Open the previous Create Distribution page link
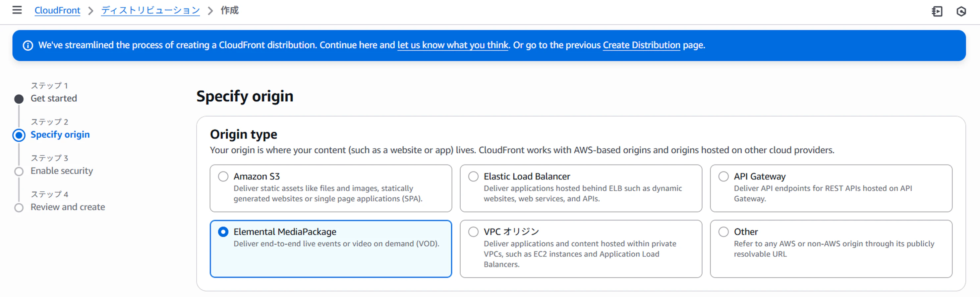980x297 pixels. coord(641,45)
